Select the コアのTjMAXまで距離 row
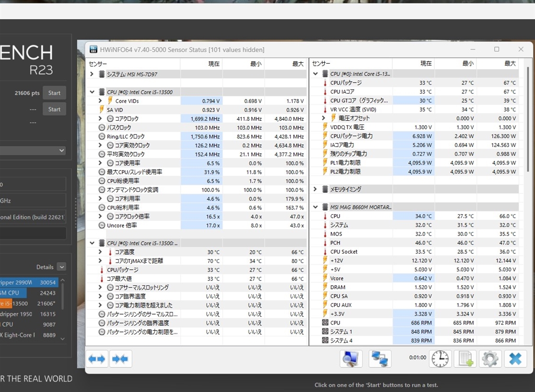This screenshot has width=535, height=392. point(196,260)
